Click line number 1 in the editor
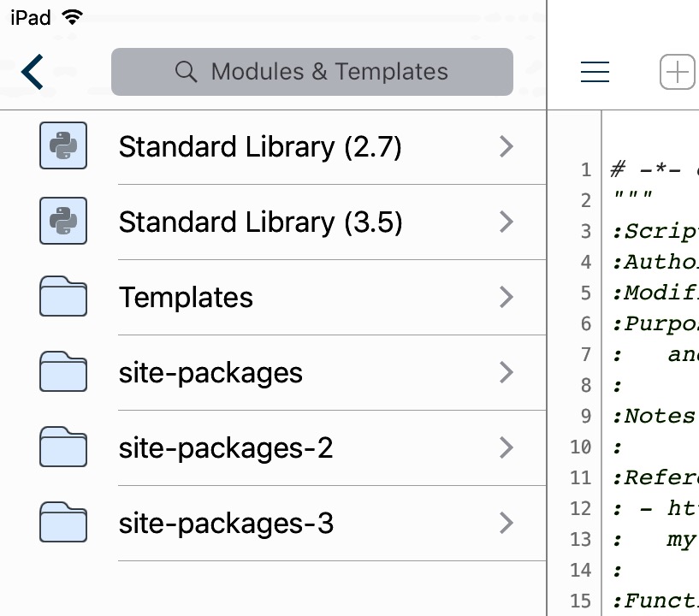This screenshot has height=616, width=699. [x=586, y=169]
